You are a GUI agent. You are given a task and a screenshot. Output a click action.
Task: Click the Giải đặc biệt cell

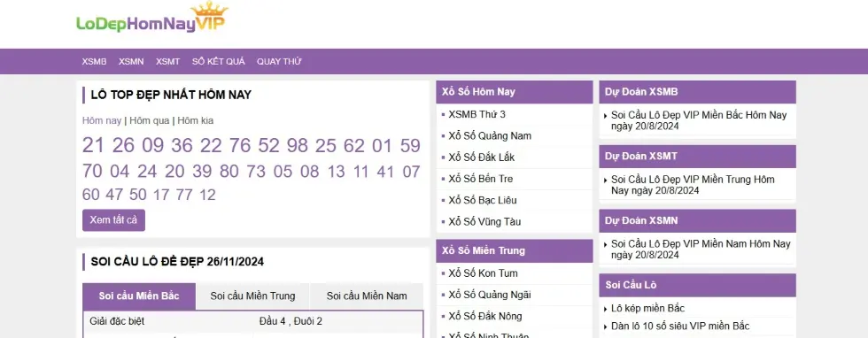point(117,321)
